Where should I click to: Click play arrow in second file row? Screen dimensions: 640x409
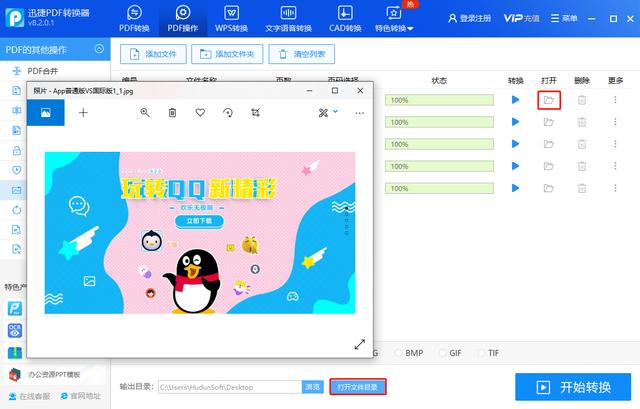[x=516, y=122]
